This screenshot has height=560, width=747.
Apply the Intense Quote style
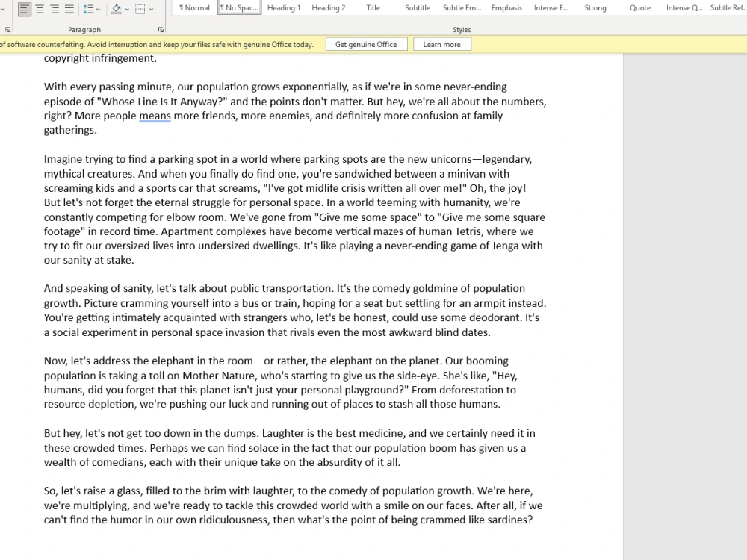click(684, 7)
